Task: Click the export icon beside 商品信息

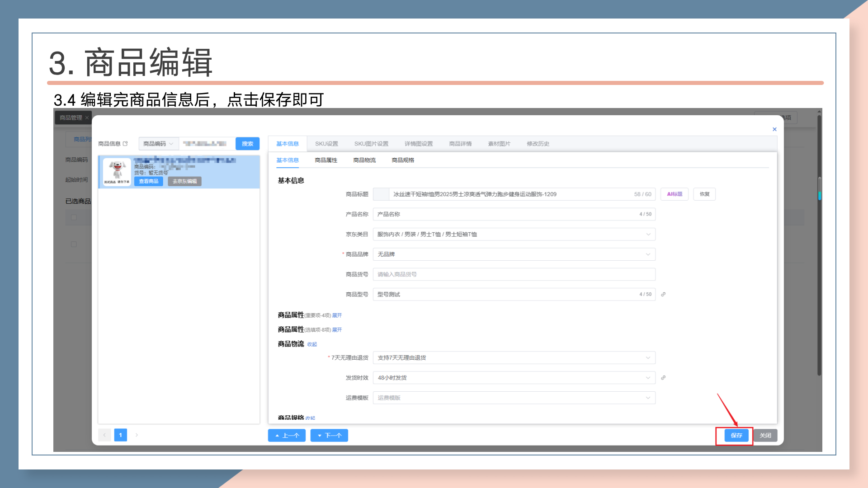Action: pyautogui.click(x=125, y=144)
